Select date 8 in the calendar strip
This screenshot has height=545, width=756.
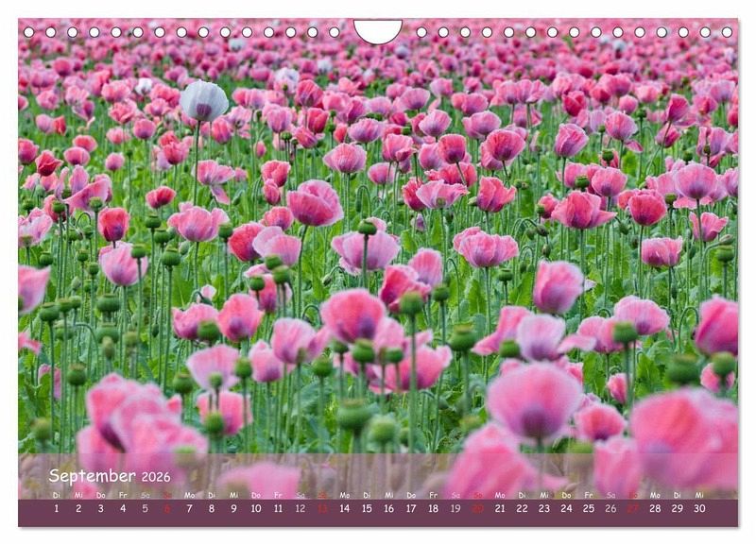point(212,508)
